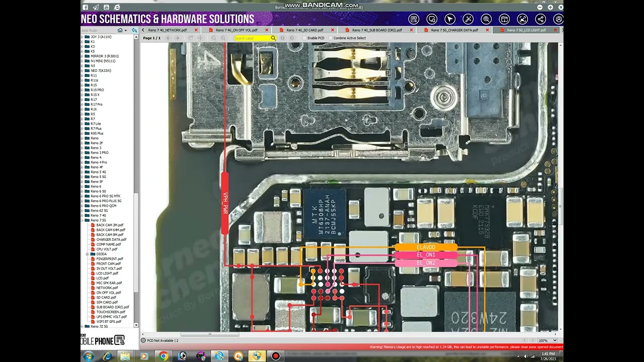Click the search magnifier icon in the header
This screenshot has width=644, height=362.
(x=486, y=19)
